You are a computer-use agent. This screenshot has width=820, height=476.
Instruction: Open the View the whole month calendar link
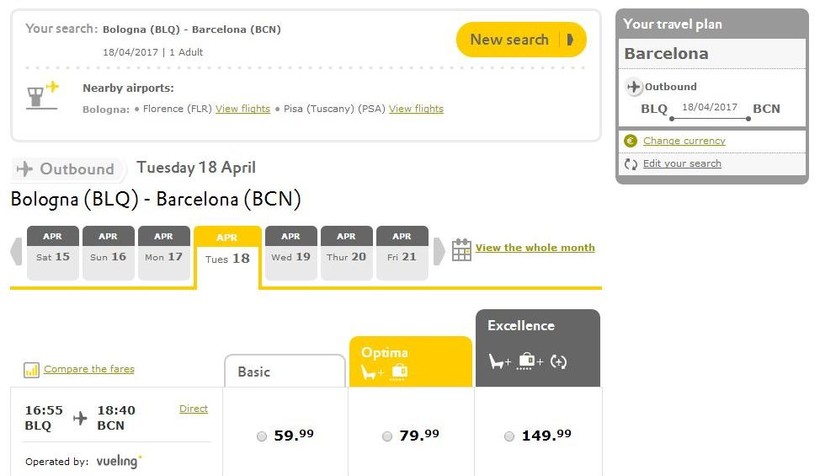tap(535, 247)
